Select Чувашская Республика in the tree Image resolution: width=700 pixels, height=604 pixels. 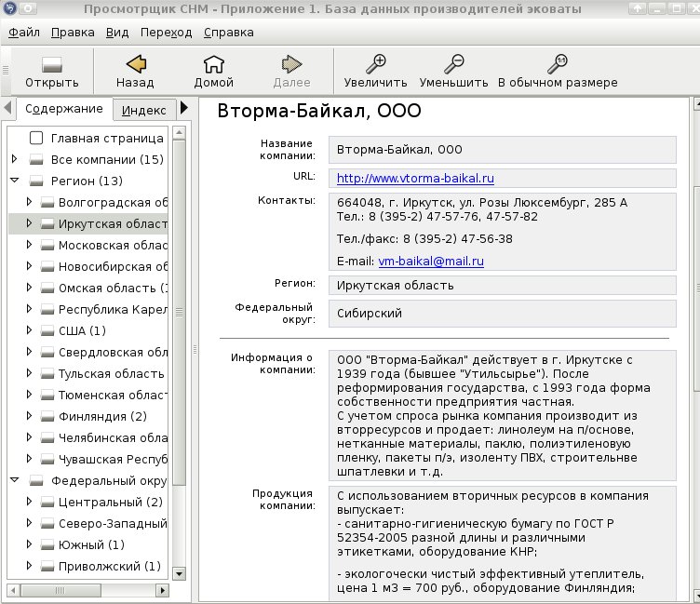pyautogui.click(x=113, y=460)
